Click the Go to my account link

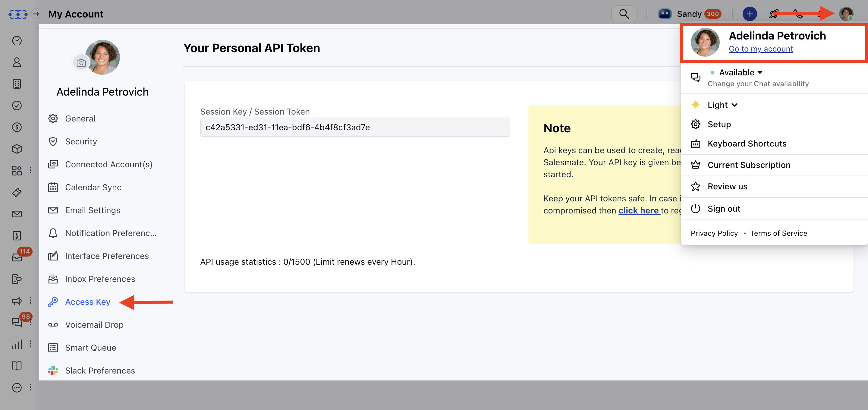[x=760, y=49]
